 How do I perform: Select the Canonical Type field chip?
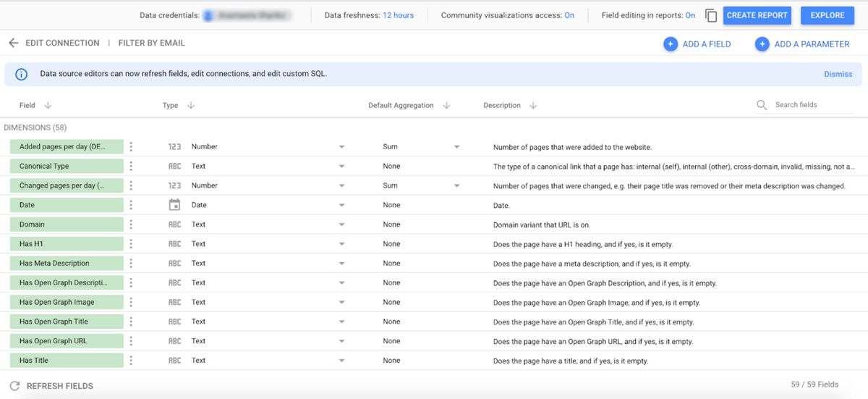(67, 166)
